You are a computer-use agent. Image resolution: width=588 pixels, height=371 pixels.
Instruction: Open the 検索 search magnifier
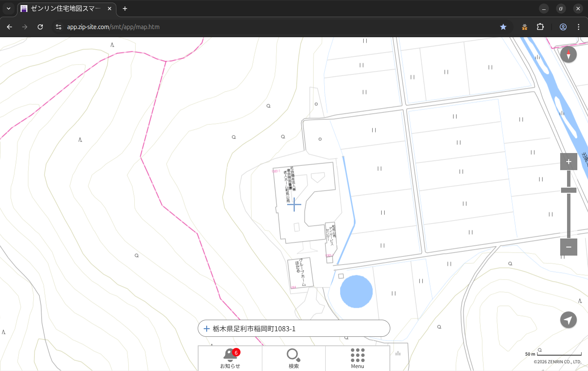coord(294,358)
